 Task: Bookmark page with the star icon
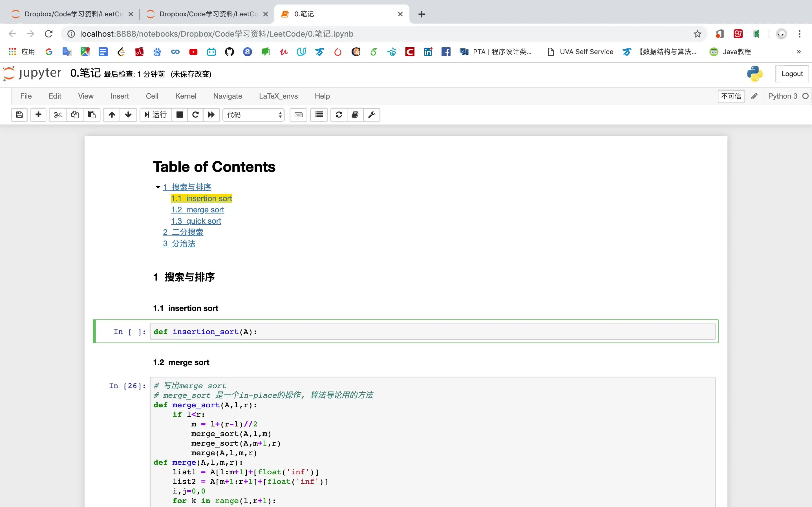(697, 34)
